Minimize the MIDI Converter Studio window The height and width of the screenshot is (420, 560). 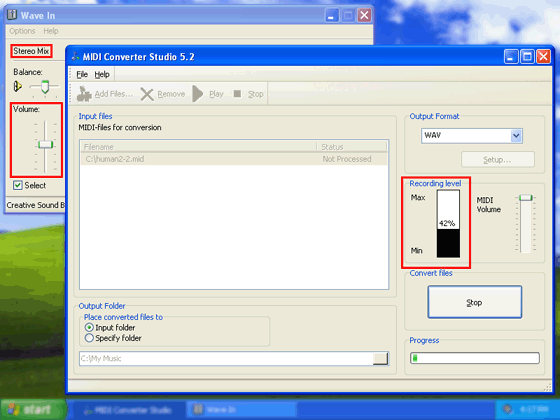coord(511,56)
